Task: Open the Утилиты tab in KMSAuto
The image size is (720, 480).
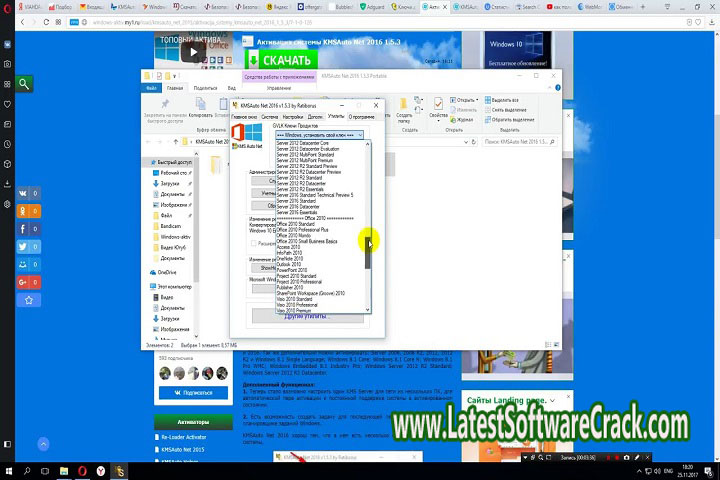Action: coord(336,117)
